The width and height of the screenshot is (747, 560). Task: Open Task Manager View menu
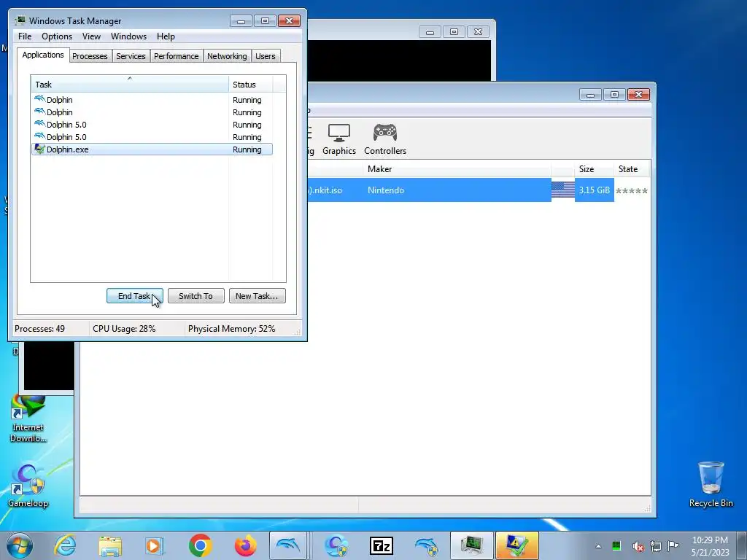91,36
